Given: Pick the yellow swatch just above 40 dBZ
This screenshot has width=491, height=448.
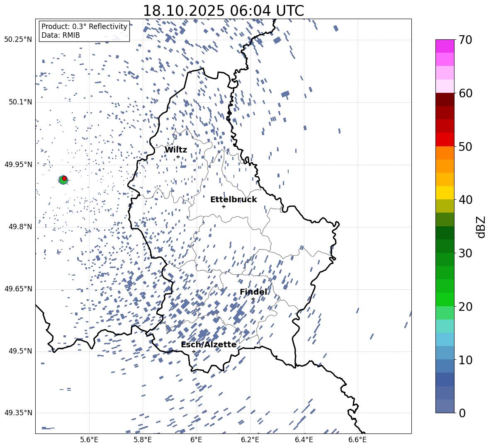Looking at the screenshot, I should pos(445,193).
